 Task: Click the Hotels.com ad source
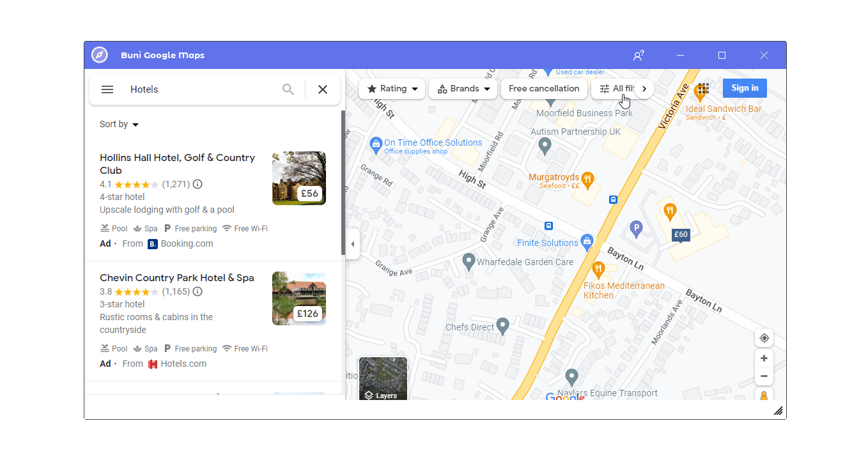pyautogui.click(x=177, y=364)
